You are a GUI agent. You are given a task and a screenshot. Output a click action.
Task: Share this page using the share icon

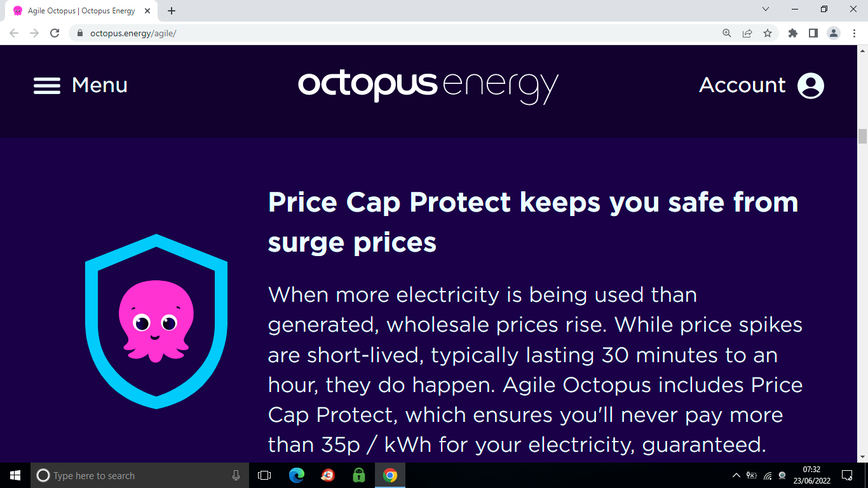point(747,33)
